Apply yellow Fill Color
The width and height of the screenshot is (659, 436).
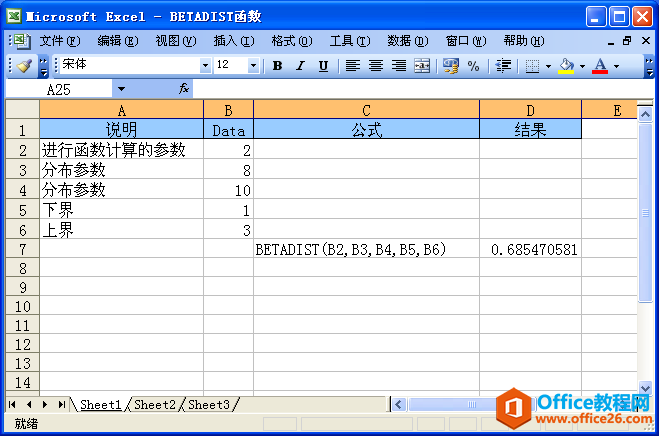(x=566, y=66)
